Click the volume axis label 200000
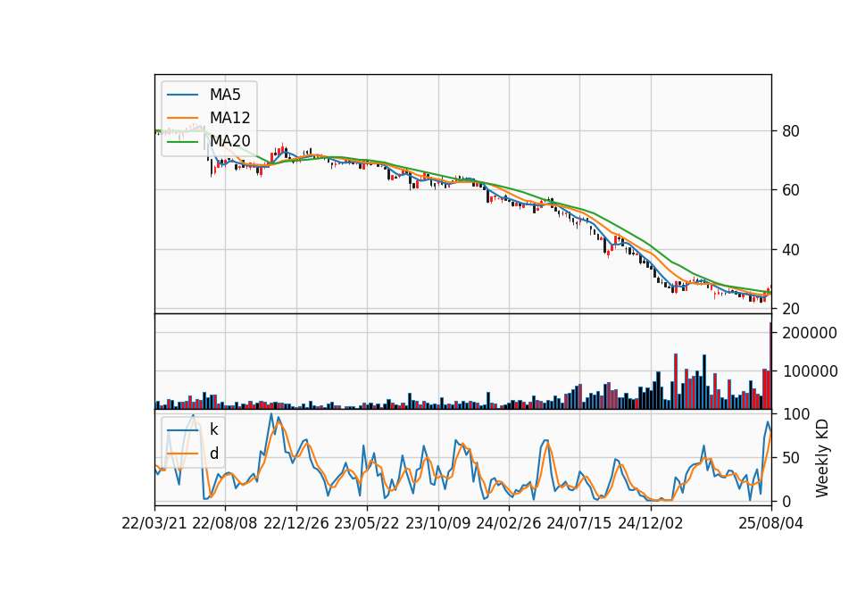This screenshot has width=857, height=616. coord(810,333)
